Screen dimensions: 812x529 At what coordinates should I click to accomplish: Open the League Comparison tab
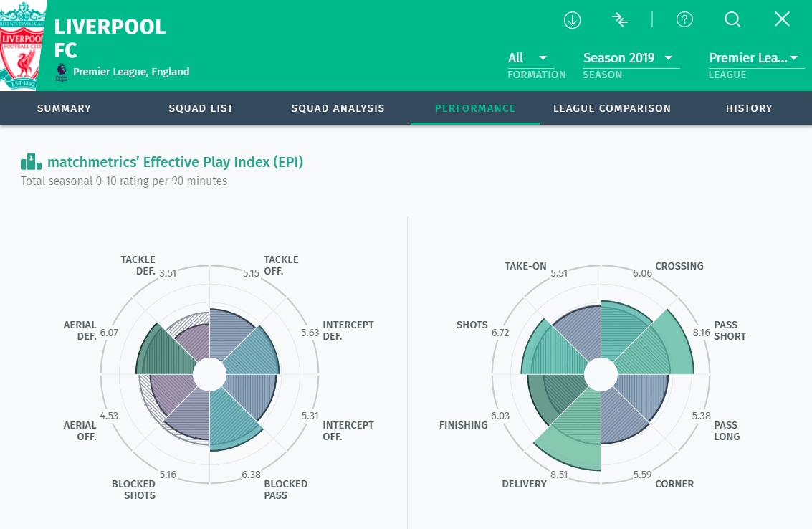611,108
